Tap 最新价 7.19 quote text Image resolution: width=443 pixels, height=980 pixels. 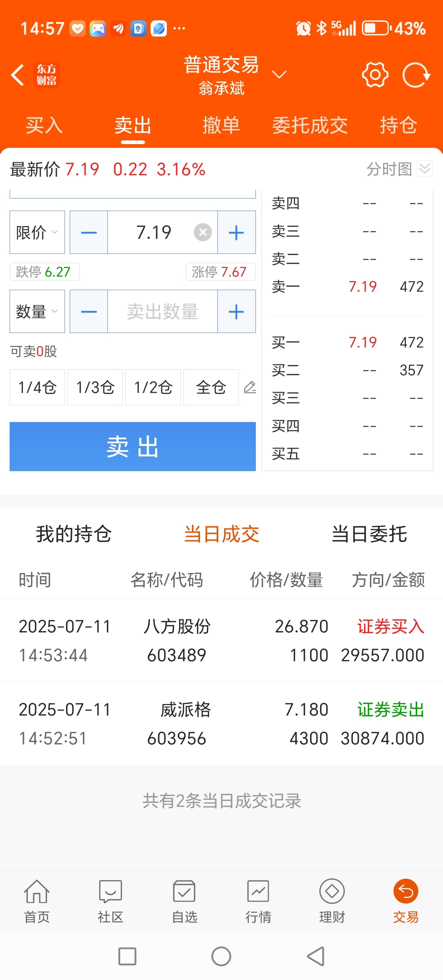(54, 169)
